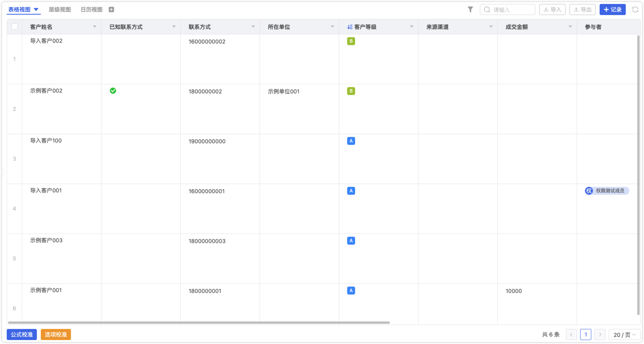Click the previous page arrow

pyautogui.click(x=571, y=334)
